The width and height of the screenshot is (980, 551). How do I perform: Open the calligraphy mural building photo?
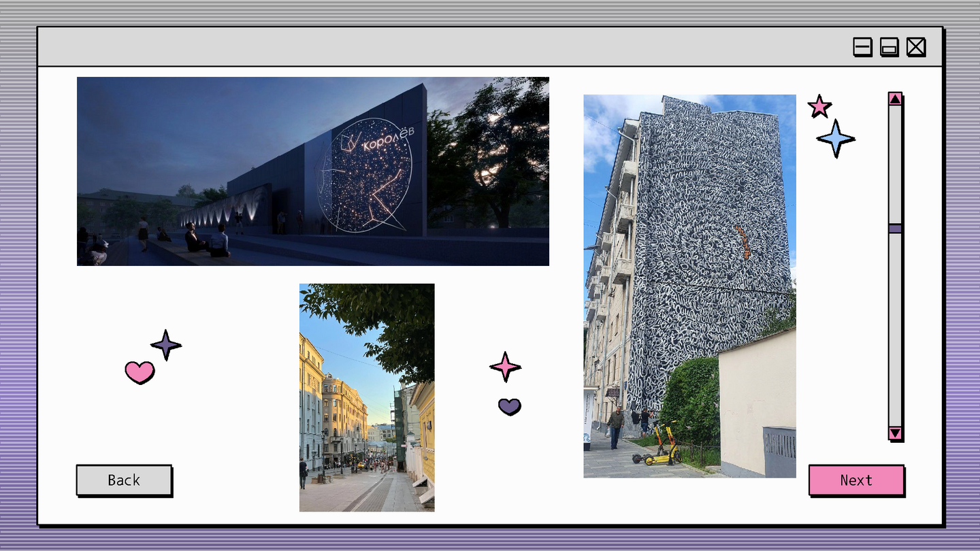[689, 286]
